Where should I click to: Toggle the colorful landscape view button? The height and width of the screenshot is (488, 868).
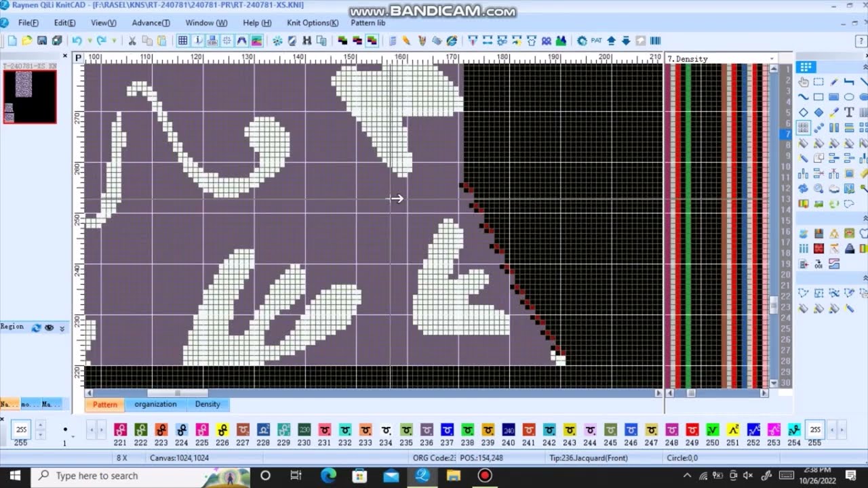click(x=257, y=41)
